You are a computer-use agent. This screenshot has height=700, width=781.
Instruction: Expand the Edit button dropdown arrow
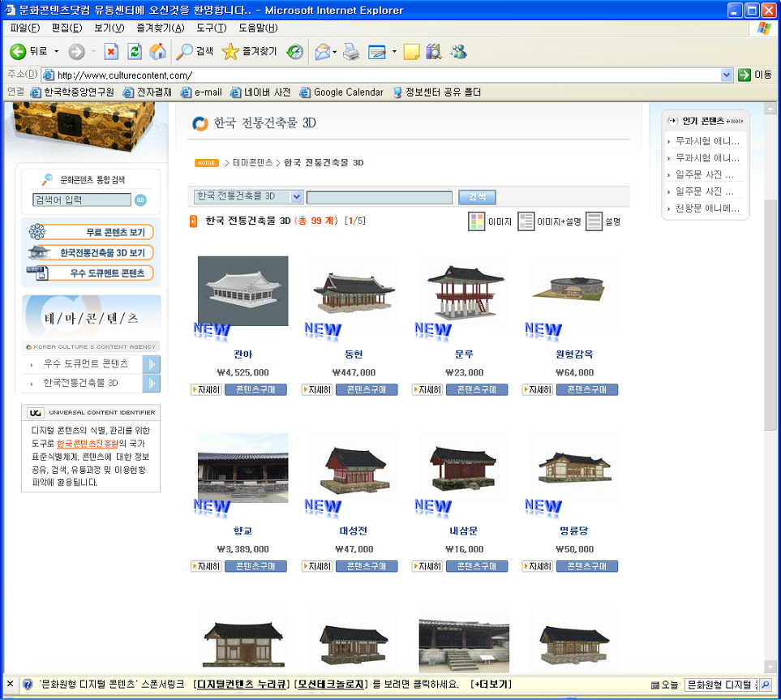point(394,51)
